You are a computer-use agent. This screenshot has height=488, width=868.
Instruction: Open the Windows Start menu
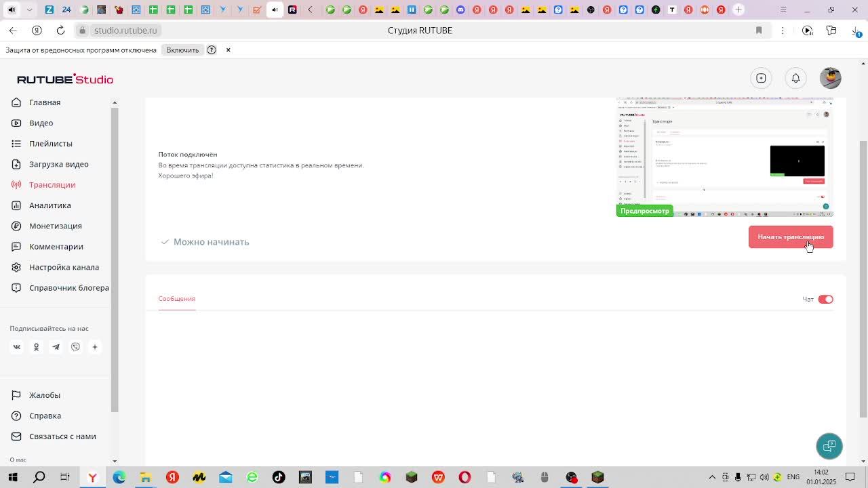[x=13, y=477]
